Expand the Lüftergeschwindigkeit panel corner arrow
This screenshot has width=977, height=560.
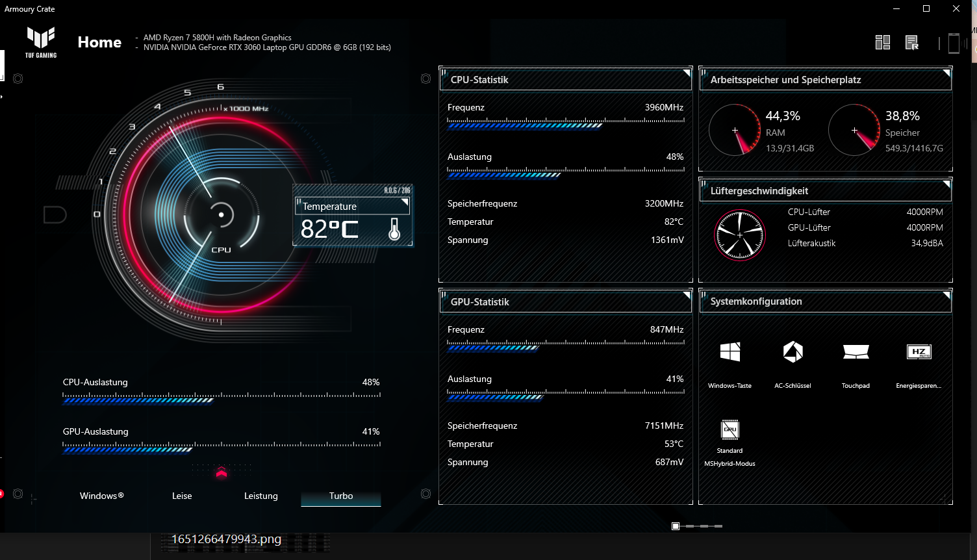pyautogui.click(x=946, y=185)
